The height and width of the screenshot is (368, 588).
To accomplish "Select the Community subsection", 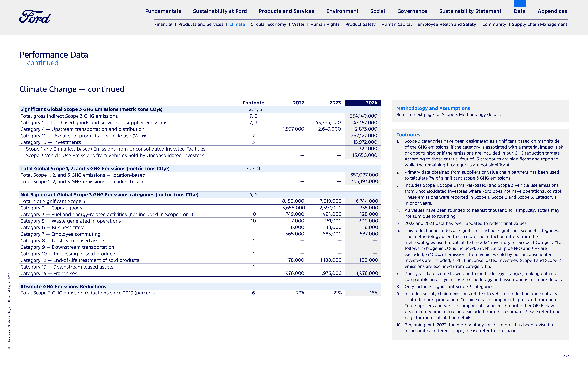I will (x=494, y=24).
